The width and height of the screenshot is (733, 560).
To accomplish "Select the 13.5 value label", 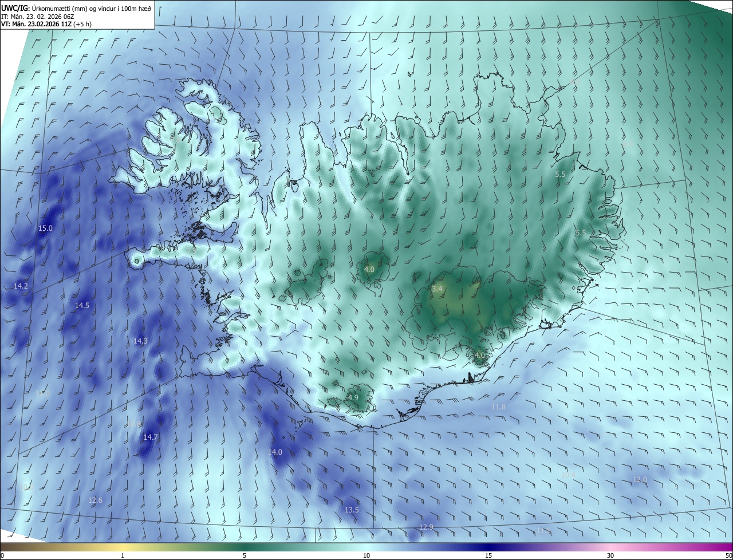I will 352,510.
